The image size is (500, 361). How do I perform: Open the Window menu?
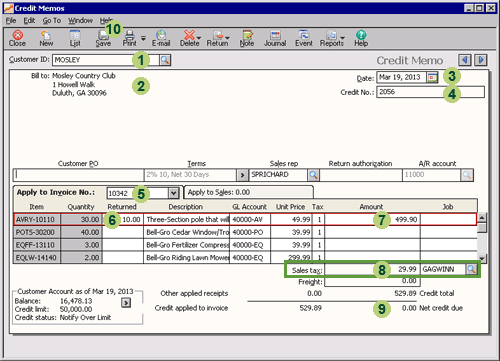tap(80, 21)
